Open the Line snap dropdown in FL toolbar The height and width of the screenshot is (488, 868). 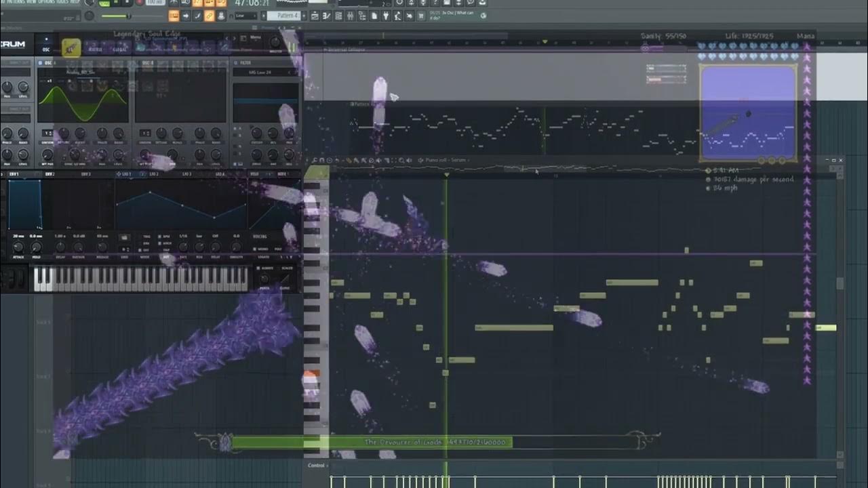pos(246,16)
